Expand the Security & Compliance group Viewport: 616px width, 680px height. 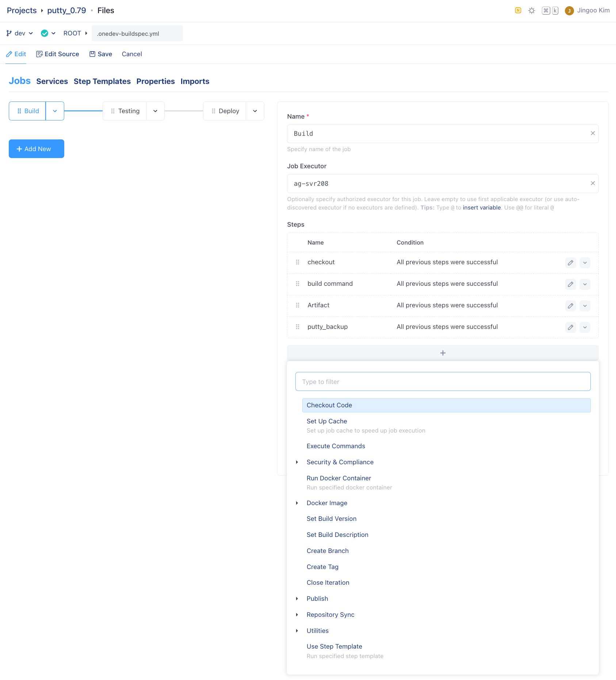[297, 462]
